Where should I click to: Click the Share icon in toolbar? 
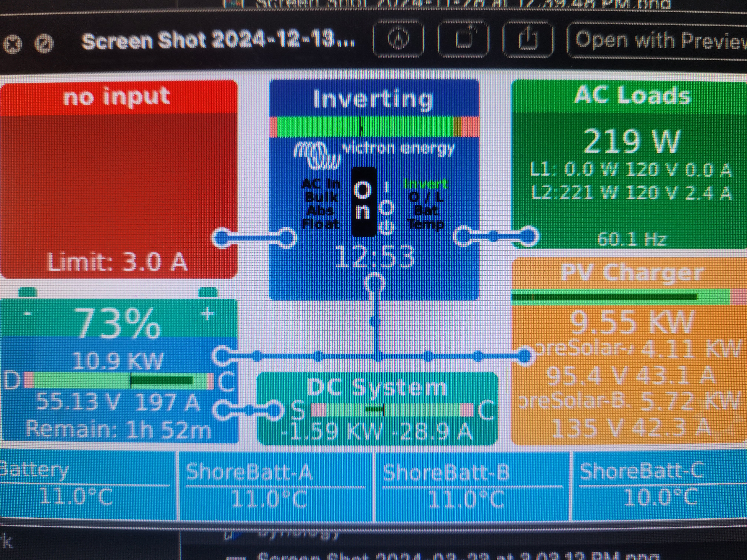click(x=528, y=39)
